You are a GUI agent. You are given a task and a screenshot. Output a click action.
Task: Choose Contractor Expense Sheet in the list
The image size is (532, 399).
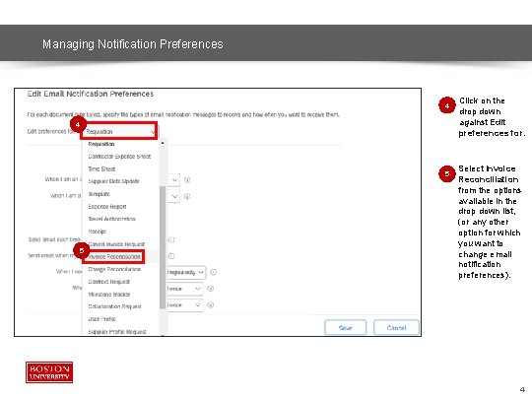119,157
